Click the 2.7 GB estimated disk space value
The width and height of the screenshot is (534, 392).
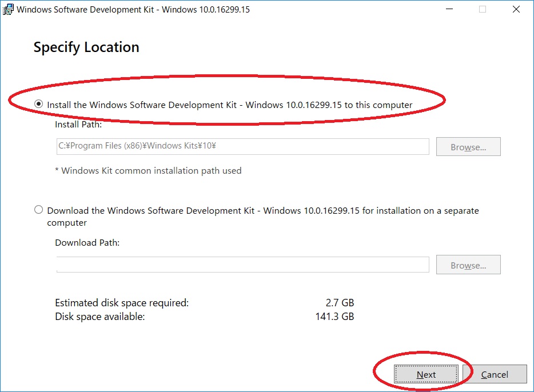[x=340, y=302]
